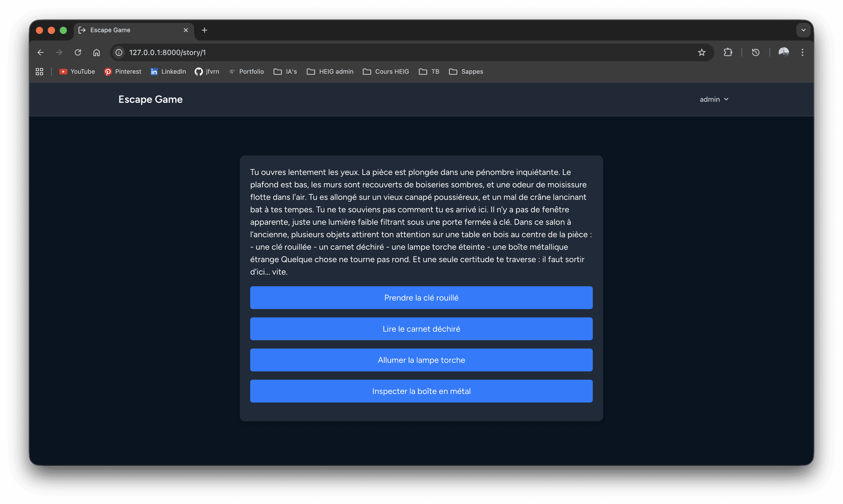
Task: View site information icon in address bar
Action: pyautogui.click(x=119, y=52)
